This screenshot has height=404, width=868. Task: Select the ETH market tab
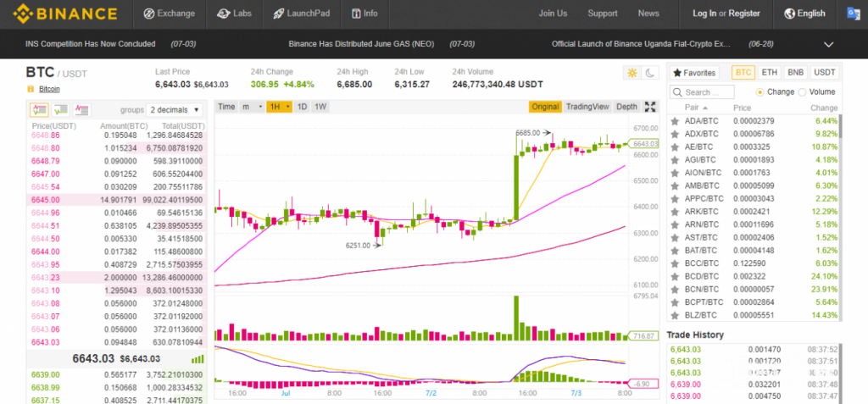pos(769,73)
